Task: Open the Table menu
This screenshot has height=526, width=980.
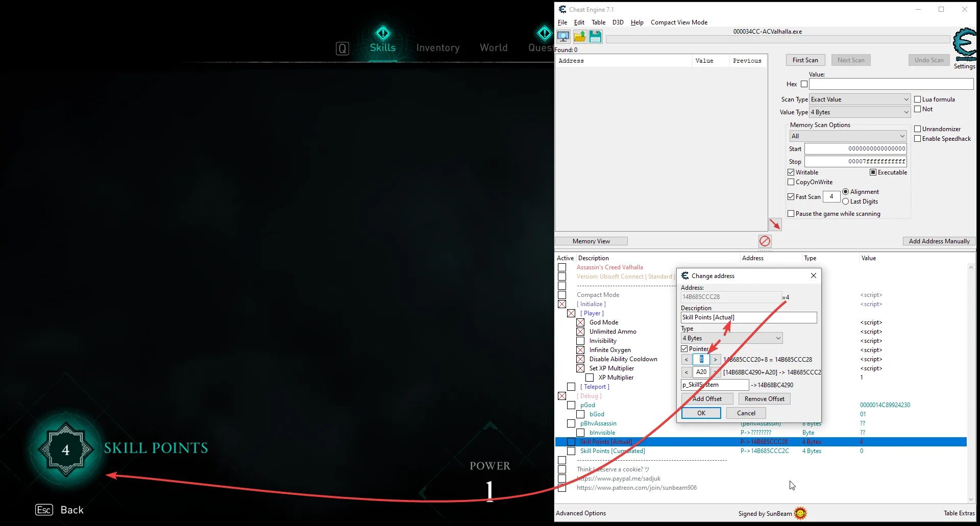Action: tap(598, 22)
